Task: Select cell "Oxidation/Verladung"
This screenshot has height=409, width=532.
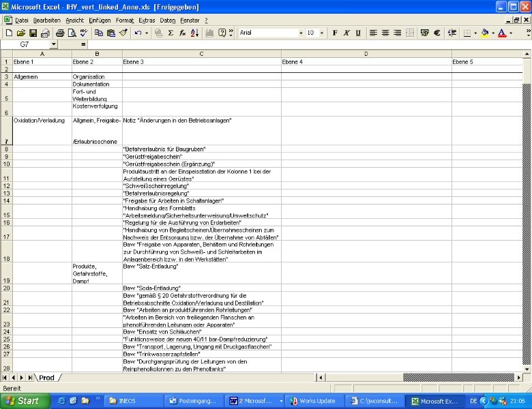Action: [x=42, y=131]
